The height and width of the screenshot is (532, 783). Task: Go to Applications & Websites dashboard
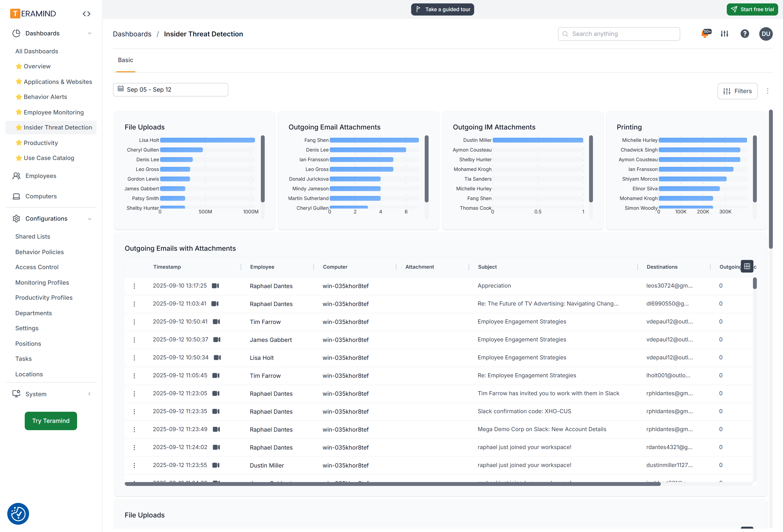click(58, 82)
